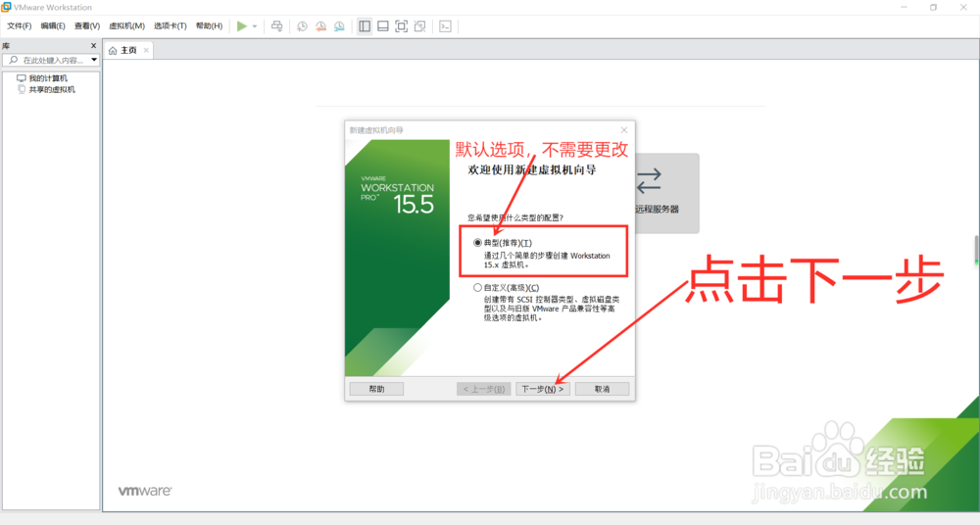Close the 主页 tab
Viewport: 980px width, 525px height.
[x=146, y=51]
